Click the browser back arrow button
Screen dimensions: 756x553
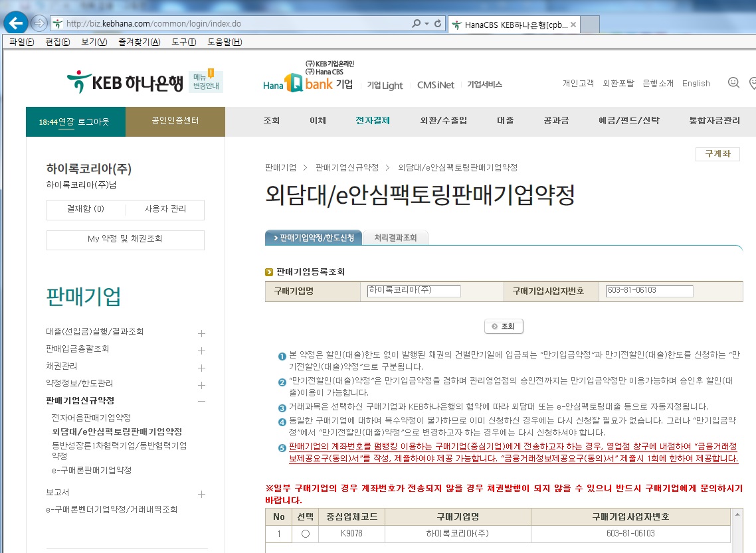point(15,23)
